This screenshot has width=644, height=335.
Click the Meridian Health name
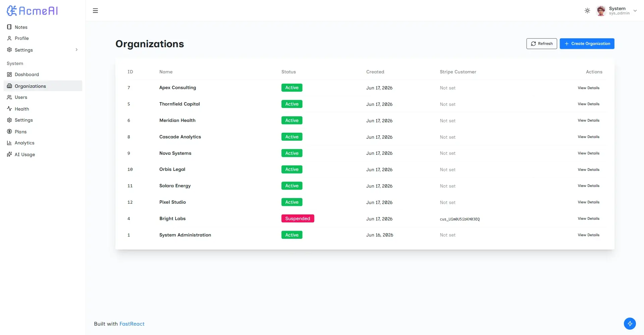pos(177,120)
